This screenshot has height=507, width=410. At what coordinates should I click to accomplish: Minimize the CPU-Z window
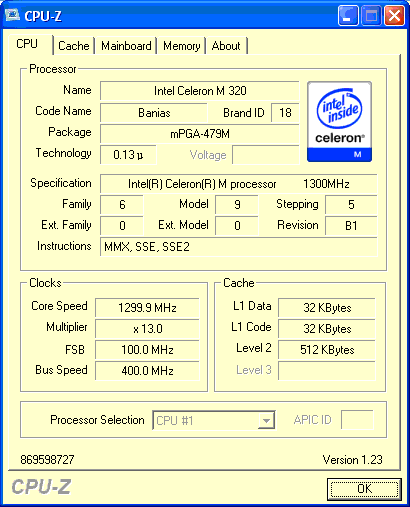pos(348,15)
